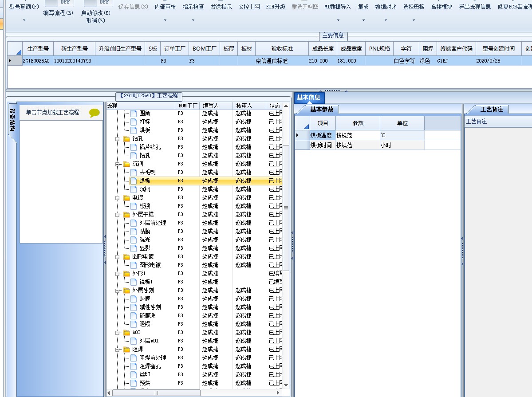Open the vertical 设备结构 side tab

point(12,120)
